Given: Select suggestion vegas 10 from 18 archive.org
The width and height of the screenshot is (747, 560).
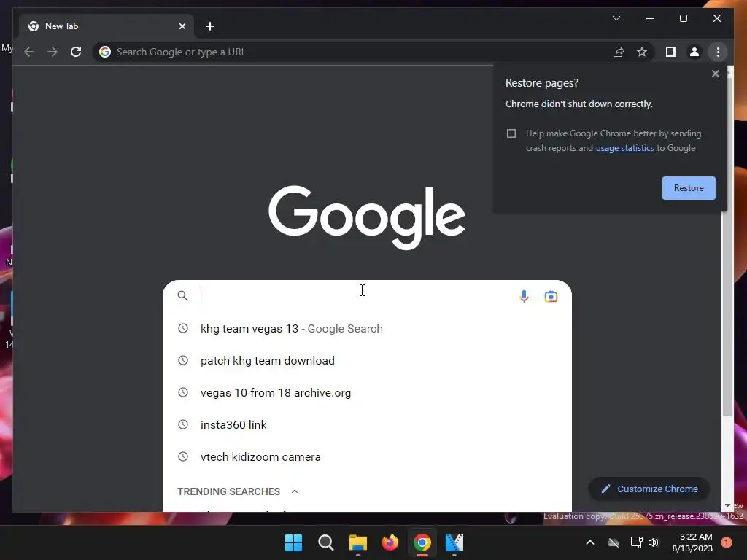Looking at the screenshot, I should 367,392.
